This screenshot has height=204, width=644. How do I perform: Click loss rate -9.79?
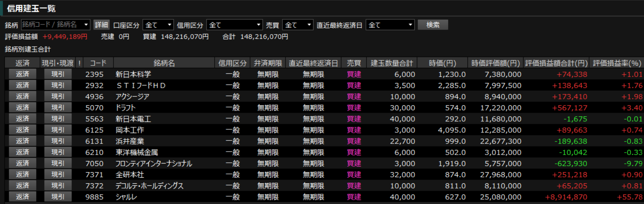click(633, 163)
